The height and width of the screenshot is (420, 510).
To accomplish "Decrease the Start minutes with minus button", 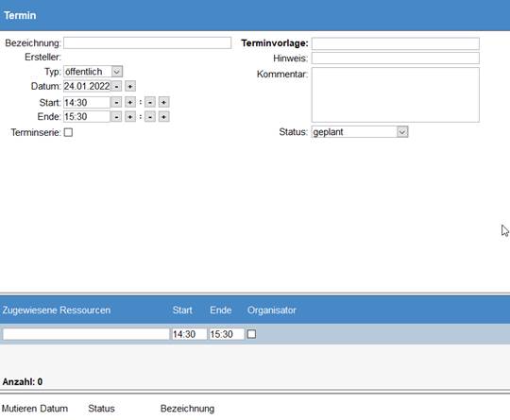I will click(150, 102).
